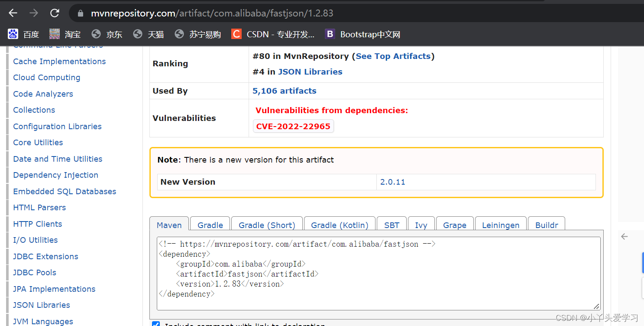Open I/O Utilities category
Image resolution: width=644 pixels, height=326 pixels.
[x=36, y=240]
